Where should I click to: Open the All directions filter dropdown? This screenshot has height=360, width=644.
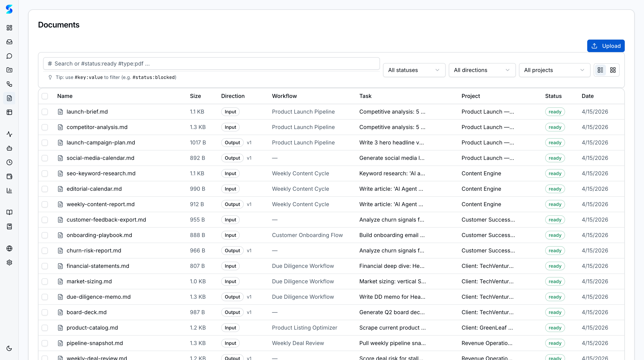(x=482, y=70)
